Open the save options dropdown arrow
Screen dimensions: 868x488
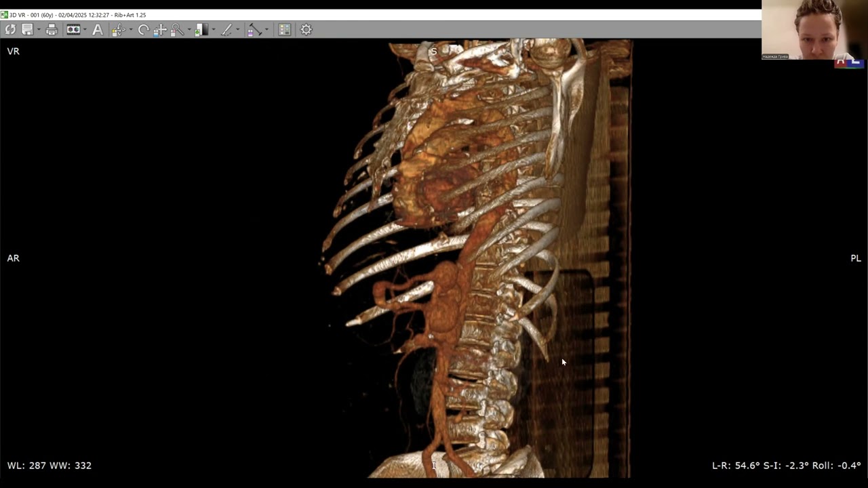click(x=38, y=30)
